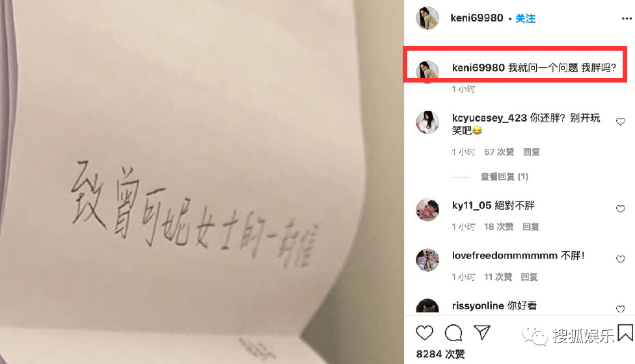Reply to kcyucasey_423 using 回复
This screenshot has height=364, width=635.
532,152
